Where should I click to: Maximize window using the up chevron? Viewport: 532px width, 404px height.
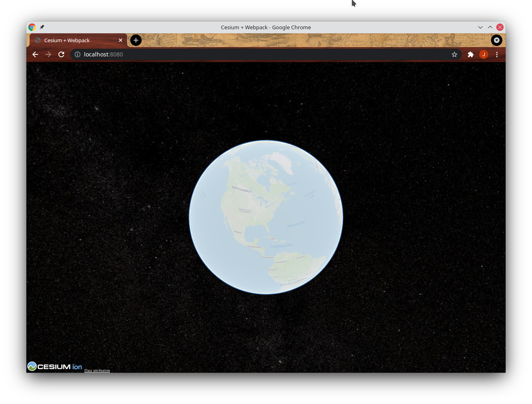pos(490,27)
